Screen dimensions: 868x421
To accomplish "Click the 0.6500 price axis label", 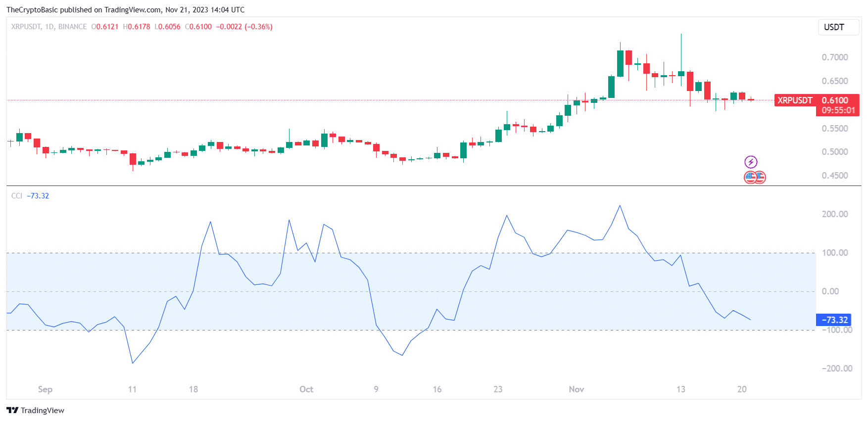I will (x=835, y=81).
